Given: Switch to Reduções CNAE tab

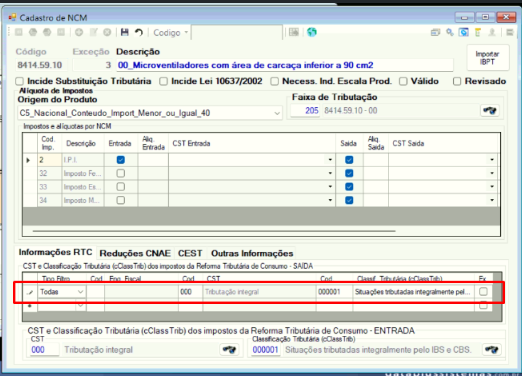Looking at the screenshot, I should point(135,253).
